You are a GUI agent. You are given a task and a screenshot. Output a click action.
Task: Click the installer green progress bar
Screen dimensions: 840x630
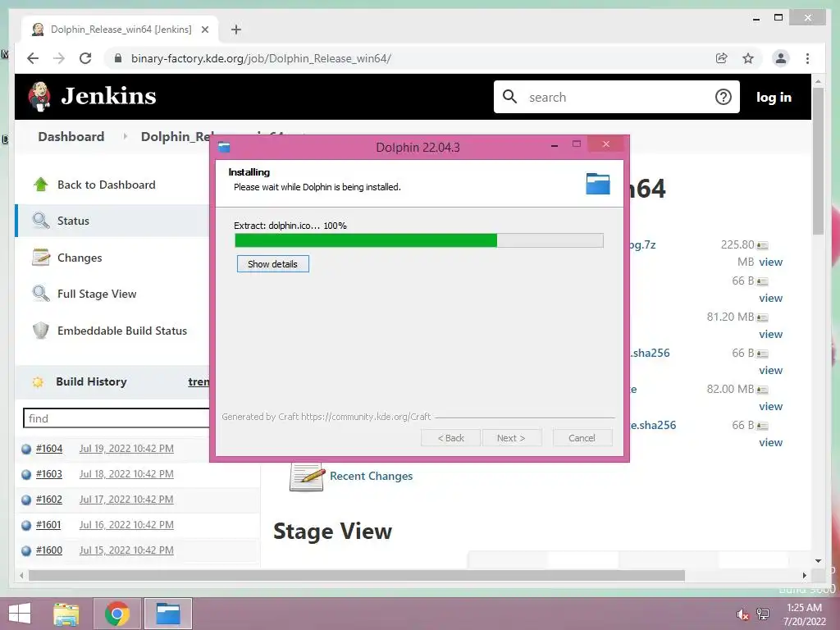[419, 240]
